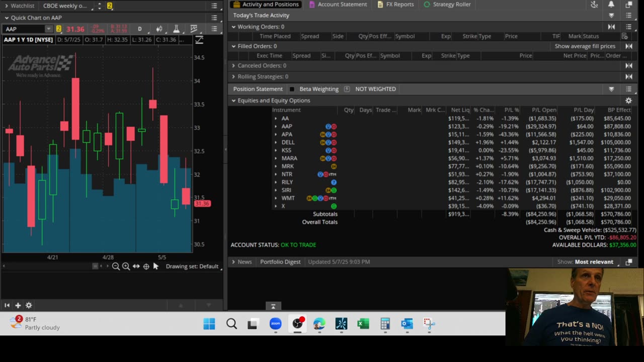Open the Watchlist gadget actions menu icon

(x=214, y=6)
